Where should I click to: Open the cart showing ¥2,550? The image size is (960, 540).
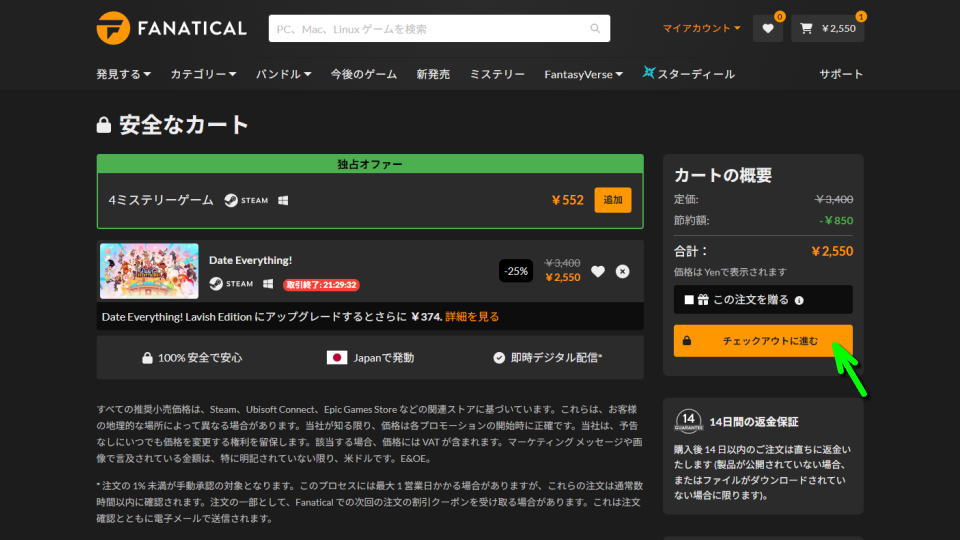pyautogui.click(x=828, y=28)
